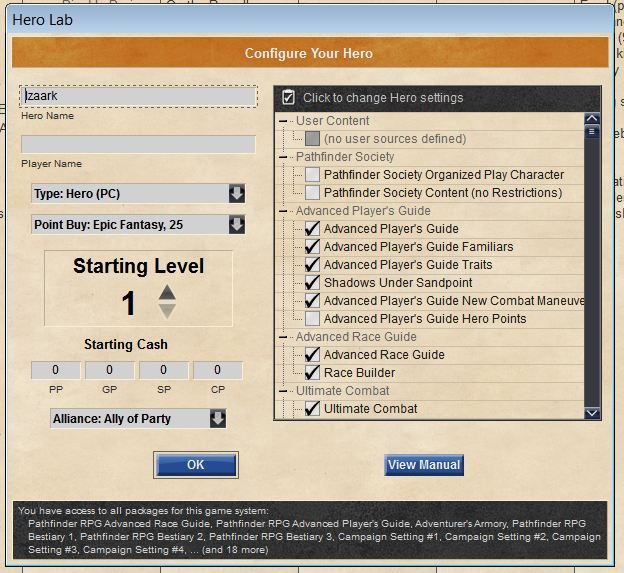Collapse the Ultimate Combat section
Viewport: 624px width, 573px height.
[x=283, y=391]
